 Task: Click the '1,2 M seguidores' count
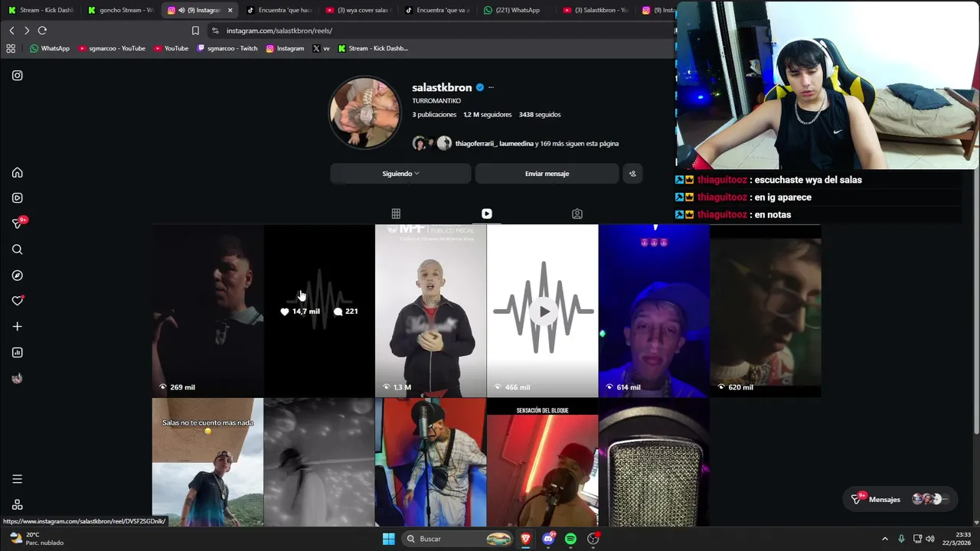487,115
